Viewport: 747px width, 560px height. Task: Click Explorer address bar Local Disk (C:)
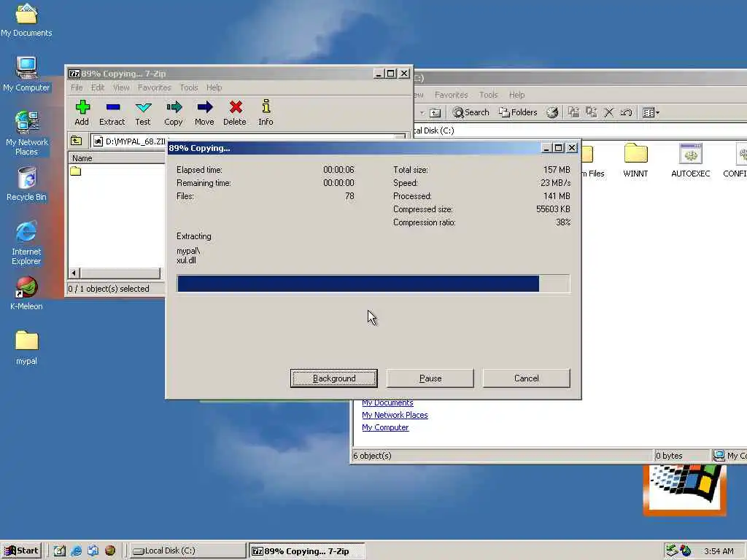pyautogui.click(x=580, y=131)
